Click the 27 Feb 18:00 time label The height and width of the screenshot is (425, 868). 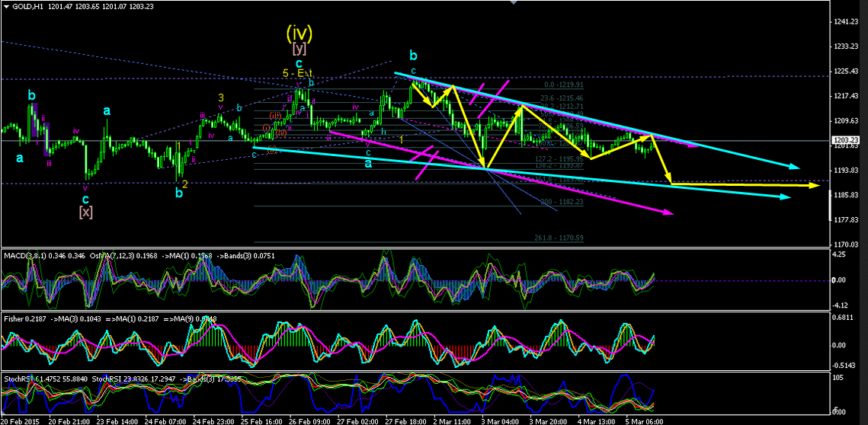click(x=404, y=421)
